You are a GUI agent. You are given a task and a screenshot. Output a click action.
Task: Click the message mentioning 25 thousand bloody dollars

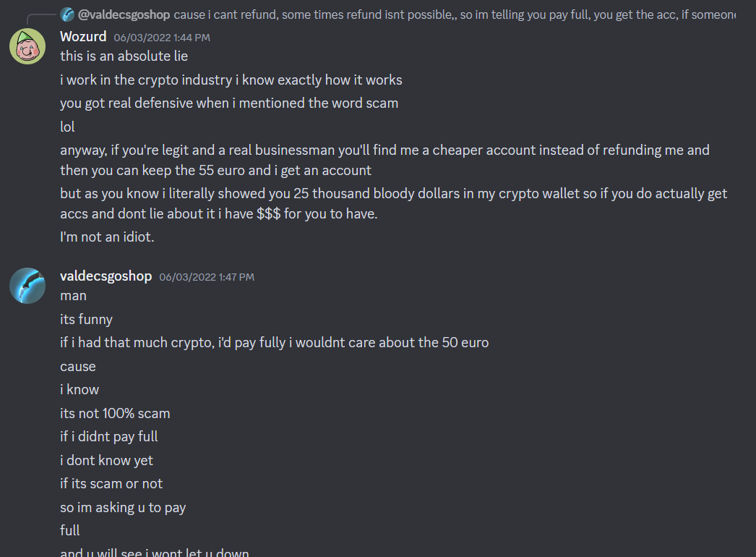point(393,204)
